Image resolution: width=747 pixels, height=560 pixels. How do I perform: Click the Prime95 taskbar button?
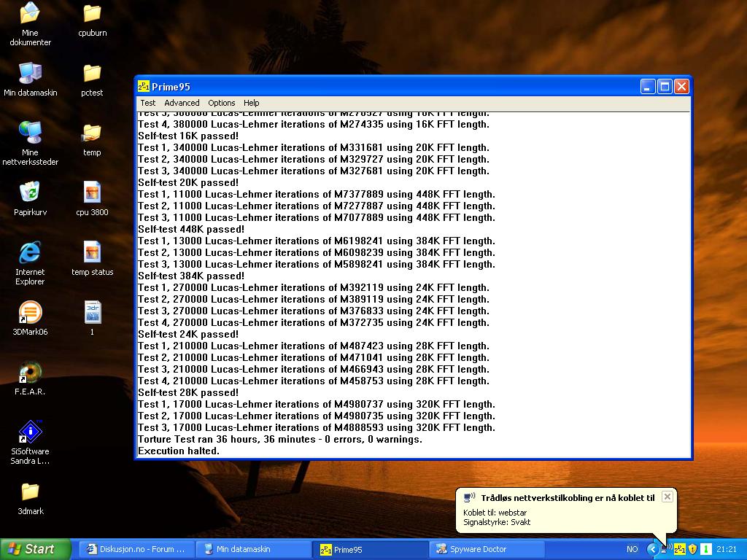pyautogui.click(x=371, y=549)
